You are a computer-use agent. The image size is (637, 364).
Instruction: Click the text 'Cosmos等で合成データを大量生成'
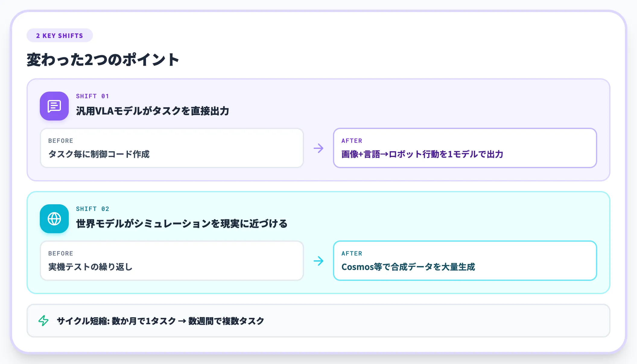tap(408, 267)
